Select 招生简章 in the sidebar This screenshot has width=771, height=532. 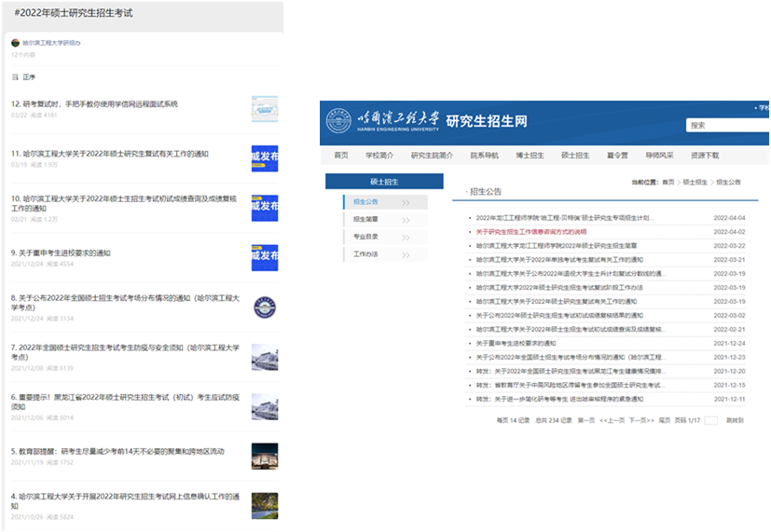(365, 219)
